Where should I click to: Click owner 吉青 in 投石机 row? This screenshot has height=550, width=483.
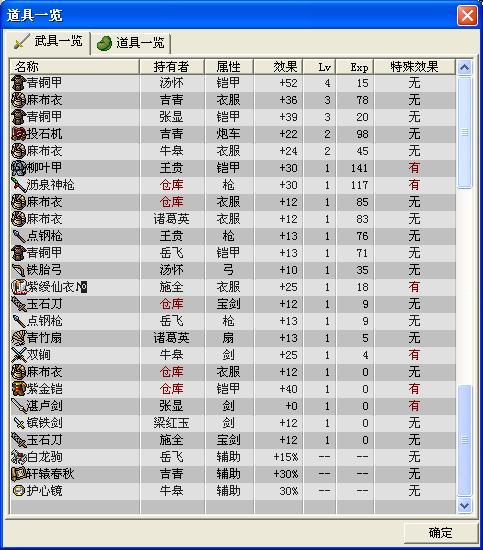(172, 134)
